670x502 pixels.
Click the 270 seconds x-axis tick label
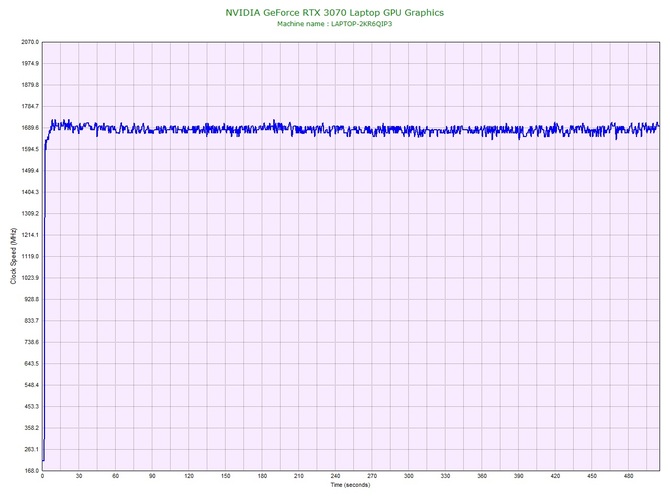click(372, 476)
